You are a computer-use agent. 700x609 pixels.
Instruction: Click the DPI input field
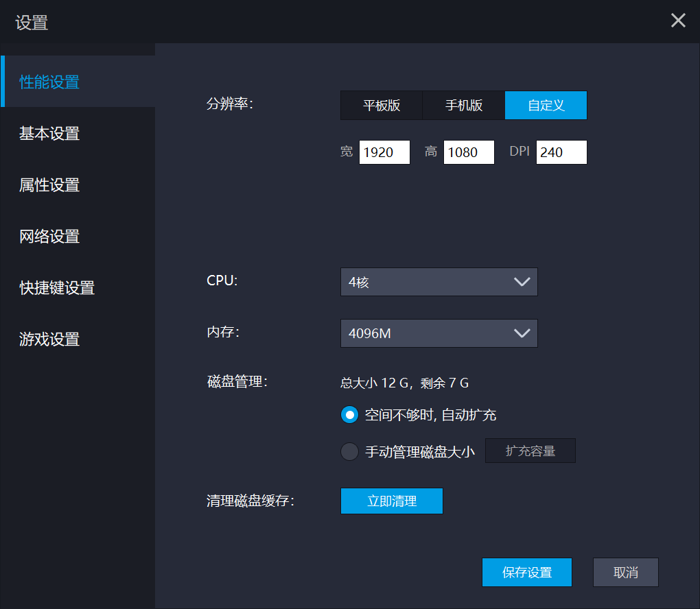coord(561,152)
